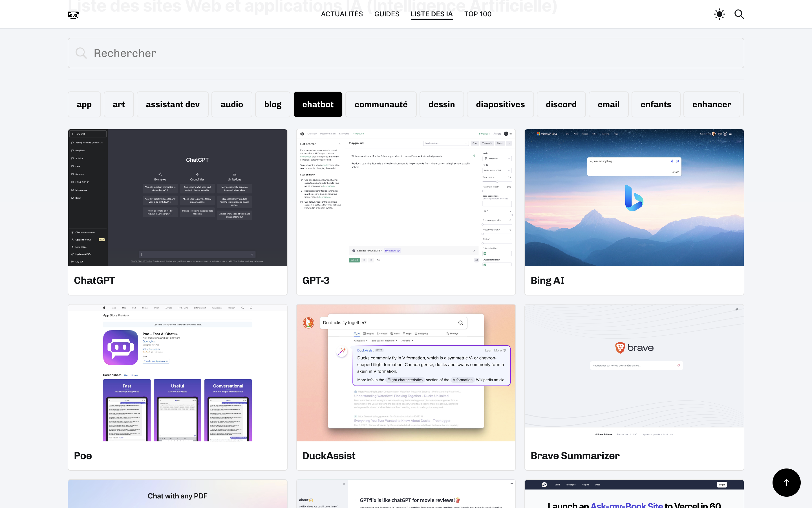Filter by dessin tag
Viewport: 812px width, 508px height.
(x=442, y=104)
